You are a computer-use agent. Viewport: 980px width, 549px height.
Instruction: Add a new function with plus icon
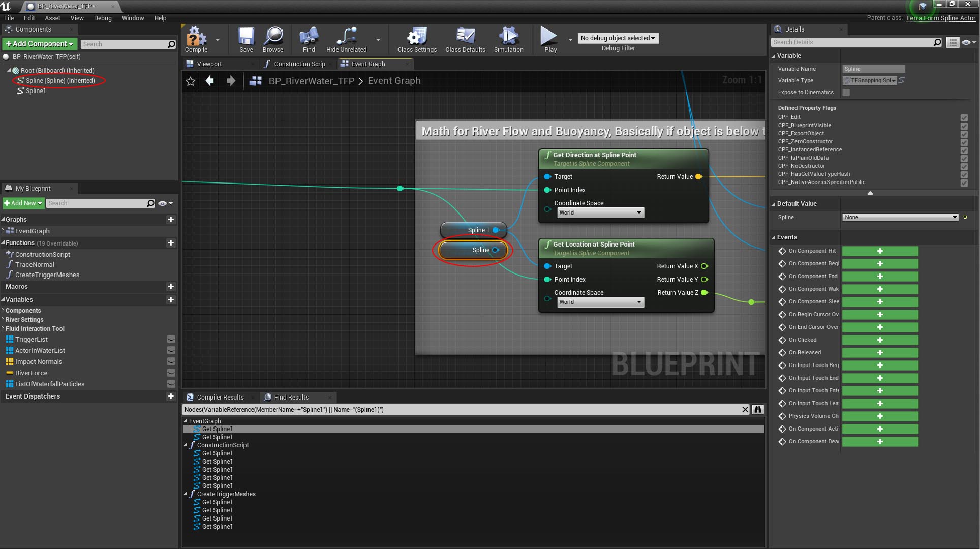pos(171,242)
